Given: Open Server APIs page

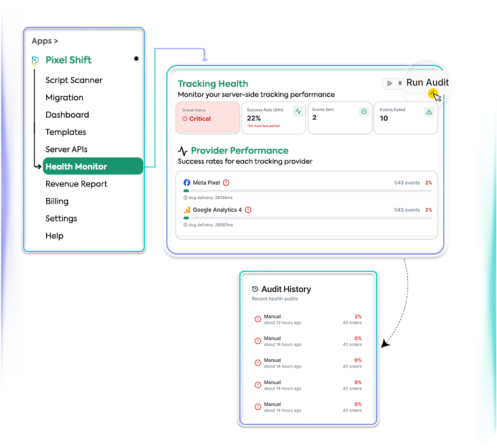Looking at the screenshot, I should pyautogui.click(x=66, y=149).
